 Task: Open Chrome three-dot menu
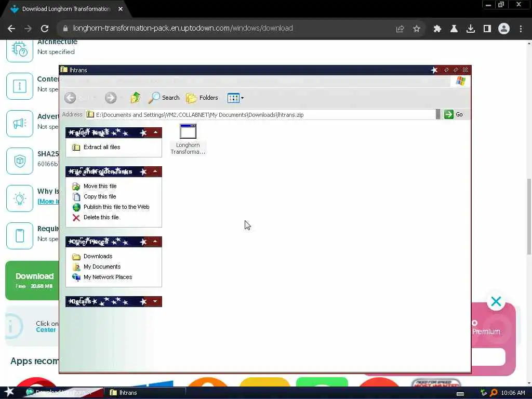coord(521,29)
